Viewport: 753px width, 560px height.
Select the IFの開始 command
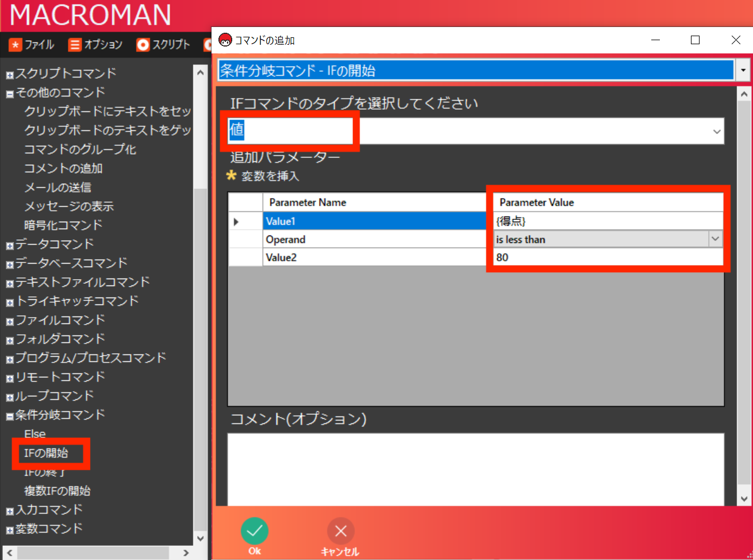coord(46,453)
